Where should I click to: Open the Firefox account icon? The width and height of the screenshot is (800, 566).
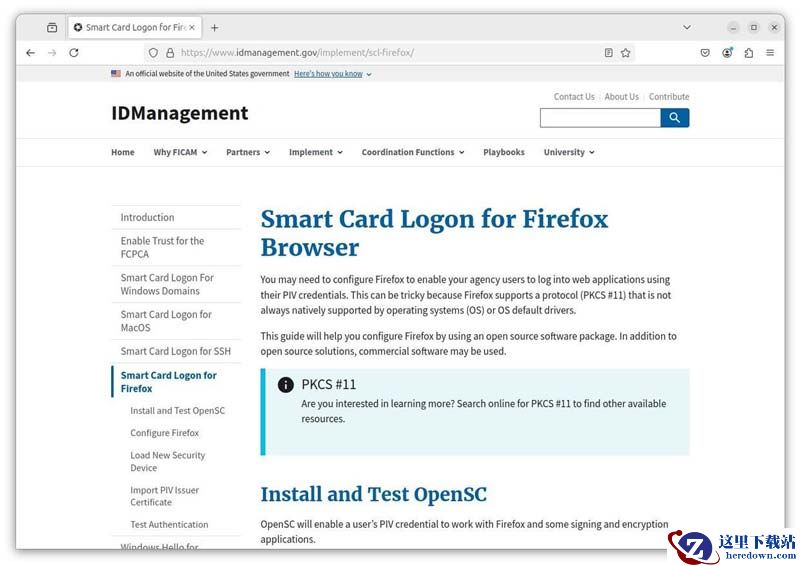[x=727, y=53]
